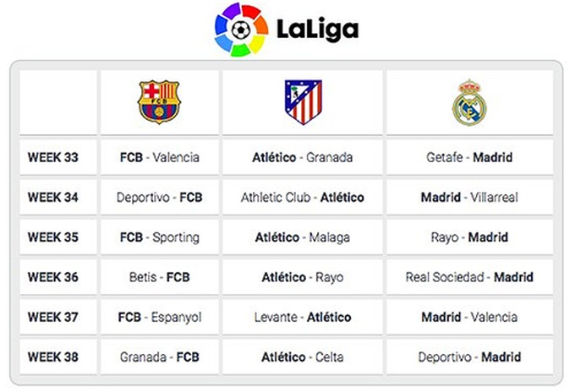This screenshot has height=392, width=575.
Task: Select the WEEK 36 row label
Action: click(52, 277)
